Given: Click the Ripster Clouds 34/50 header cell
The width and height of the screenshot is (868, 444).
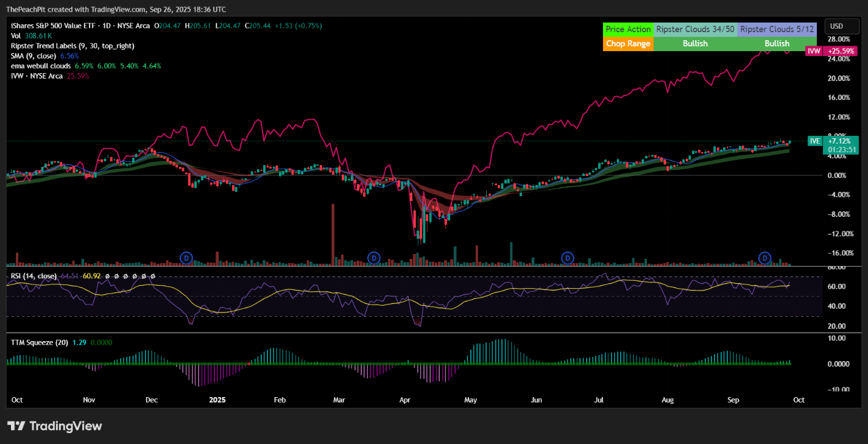Looking at the screenshot, I should (x=695, y=29).
